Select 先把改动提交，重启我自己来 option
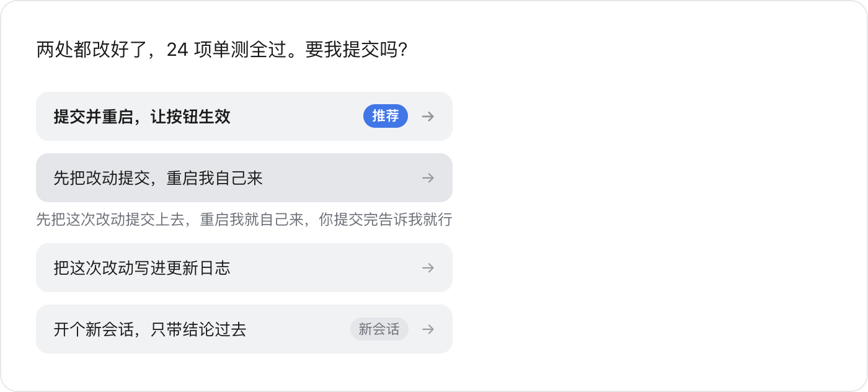868x392 pixels. (244, 178)
